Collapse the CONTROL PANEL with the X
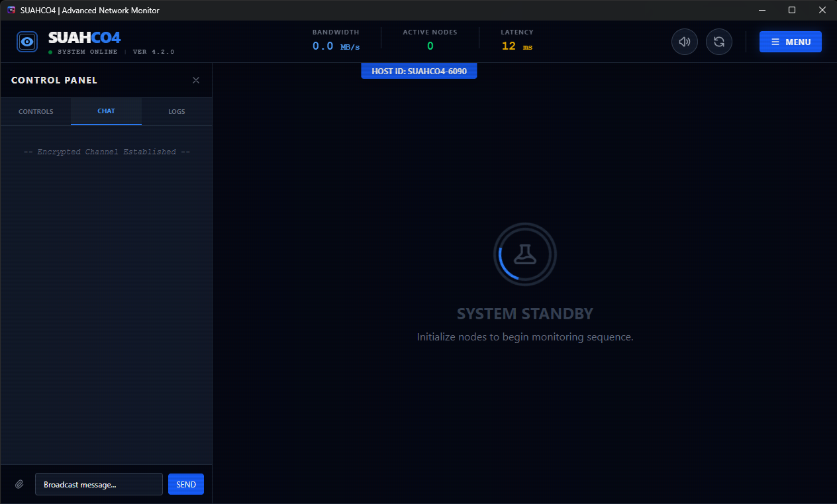The height and width of the screenshot is (504, 837). tap(196, 79)
